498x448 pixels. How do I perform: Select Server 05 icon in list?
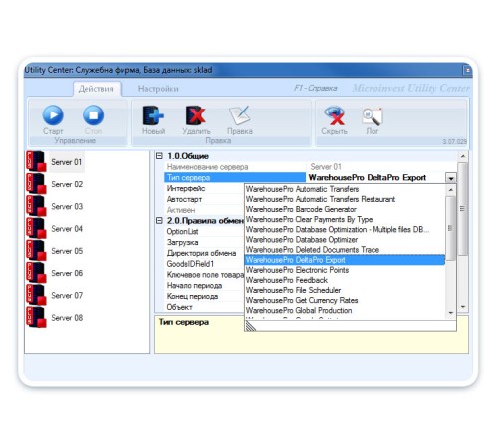36,250
